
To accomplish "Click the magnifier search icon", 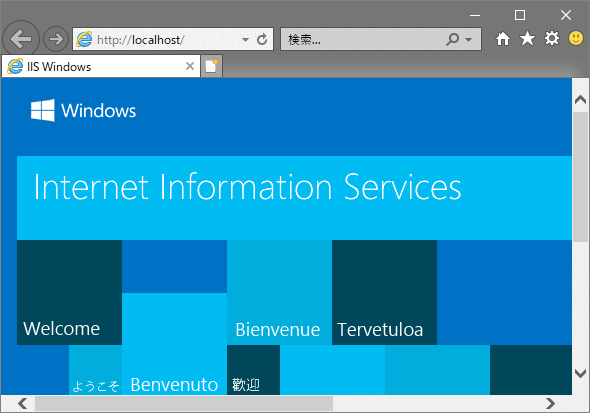I will click(453, 39).
